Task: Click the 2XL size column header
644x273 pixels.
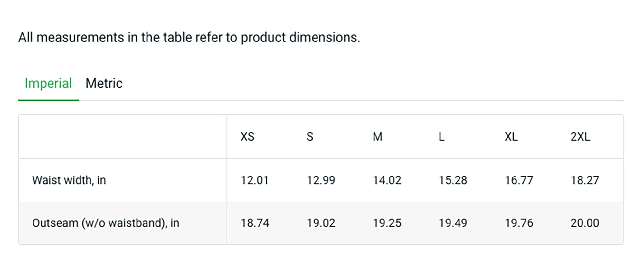Action: pyautogui.click(x=581, y=137)
